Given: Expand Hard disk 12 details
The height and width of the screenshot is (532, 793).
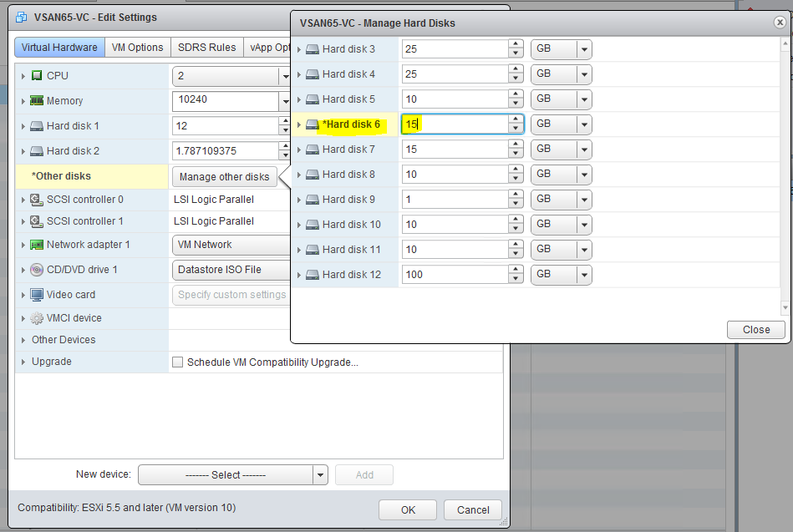Looking at the screenshot, I should (x=299, y=275).
